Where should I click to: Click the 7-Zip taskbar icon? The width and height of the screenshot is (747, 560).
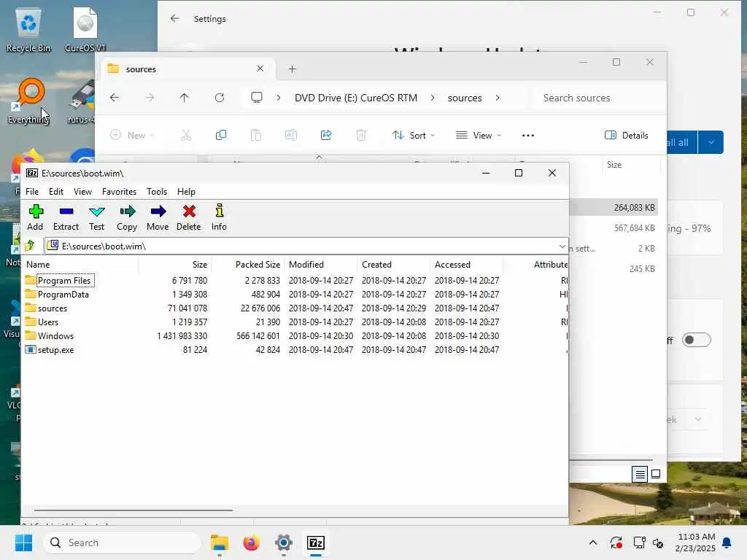(316, 542)
